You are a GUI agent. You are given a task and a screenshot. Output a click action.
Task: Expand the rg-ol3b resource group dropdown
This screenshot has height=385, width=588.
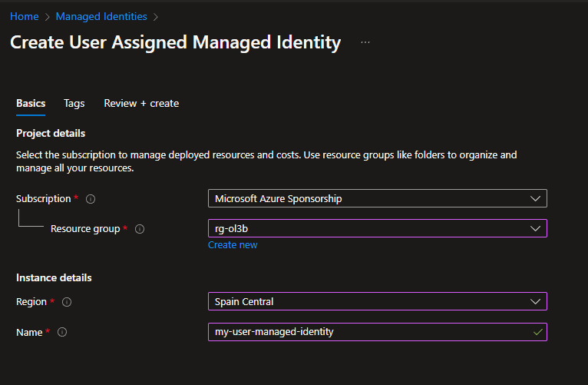(368, 228)
